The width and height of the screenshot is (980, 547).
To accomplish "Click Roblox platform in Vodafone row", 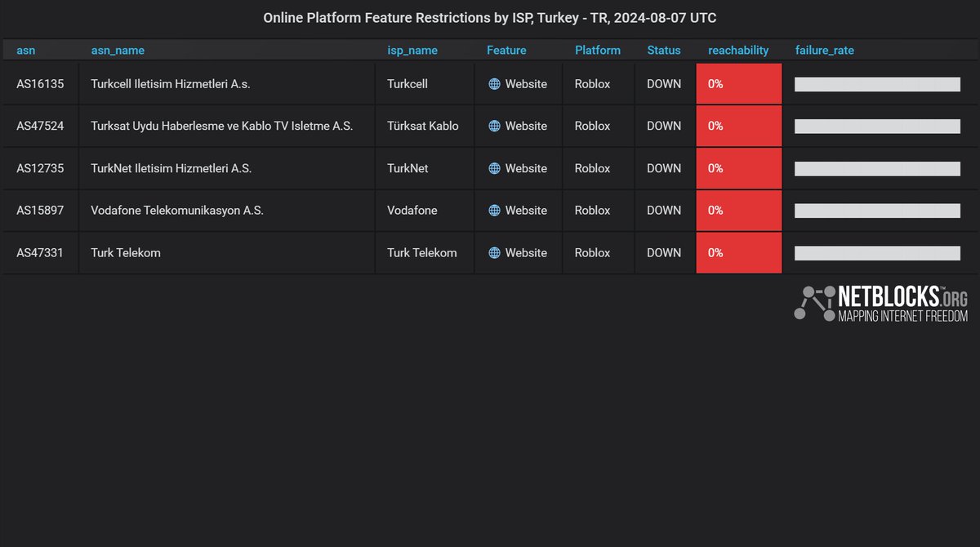I will pyautogui.click(x=592, y=211).
